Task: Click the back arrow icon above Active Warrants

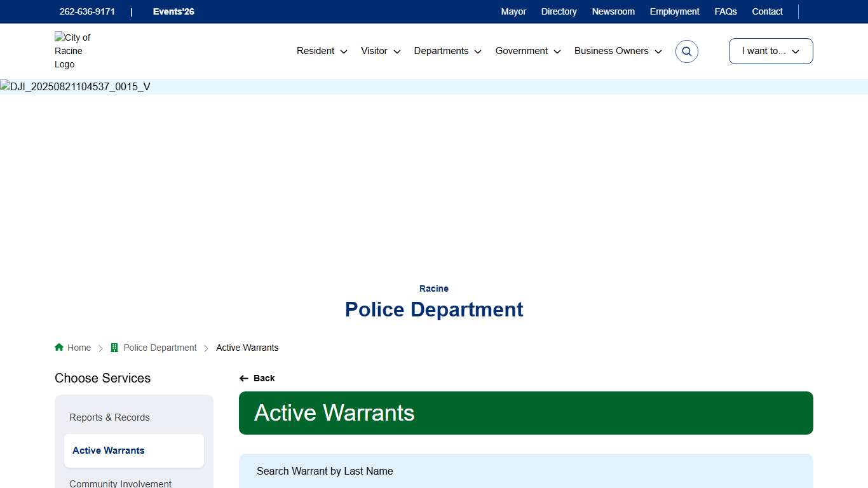Action: click(244, 378)
